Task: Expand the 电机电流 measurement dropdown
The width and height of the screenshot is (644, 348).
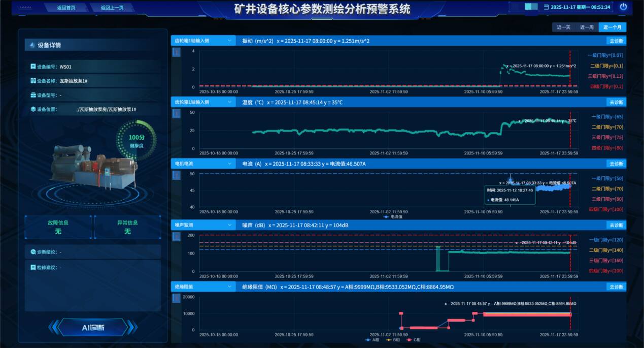Action: click(x=203, y=164)
